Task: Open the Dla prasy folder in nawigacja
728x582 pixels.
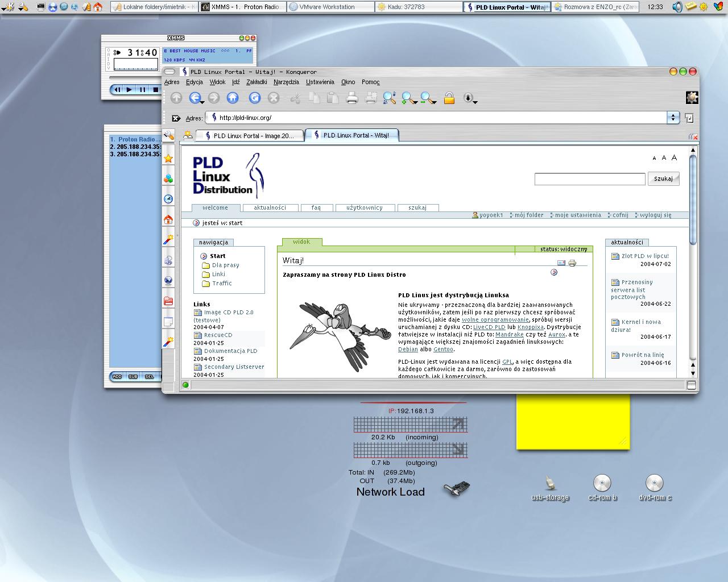Action: coord(226,265)
